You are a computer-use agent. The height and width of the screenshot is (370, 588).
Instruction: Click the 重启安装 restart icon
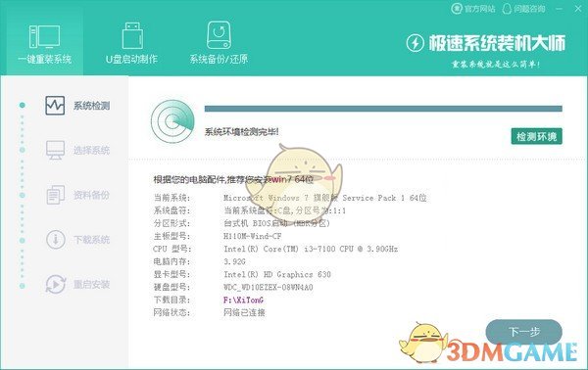pos(56,284)
